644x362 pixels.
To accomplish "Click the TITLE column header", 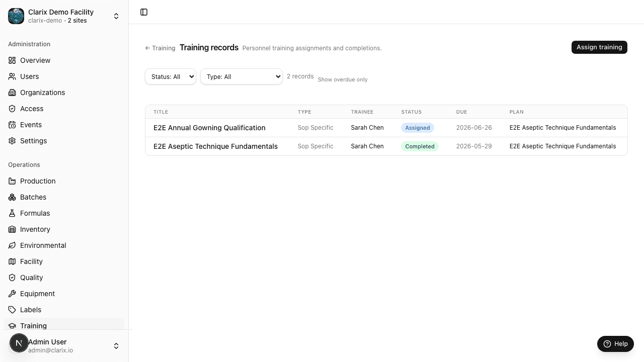I will 160,112.
